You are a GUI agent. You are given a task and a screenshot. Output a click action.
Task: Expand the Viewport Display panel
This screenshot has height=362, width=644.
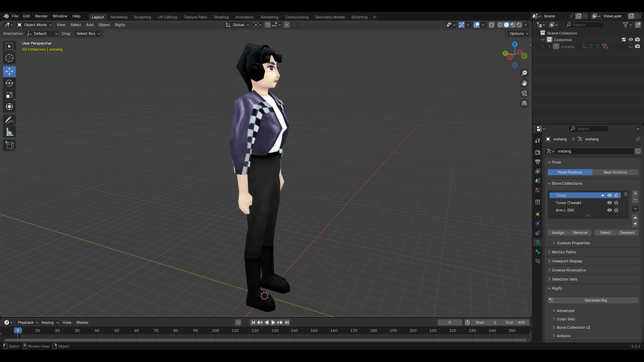(567, 261)
